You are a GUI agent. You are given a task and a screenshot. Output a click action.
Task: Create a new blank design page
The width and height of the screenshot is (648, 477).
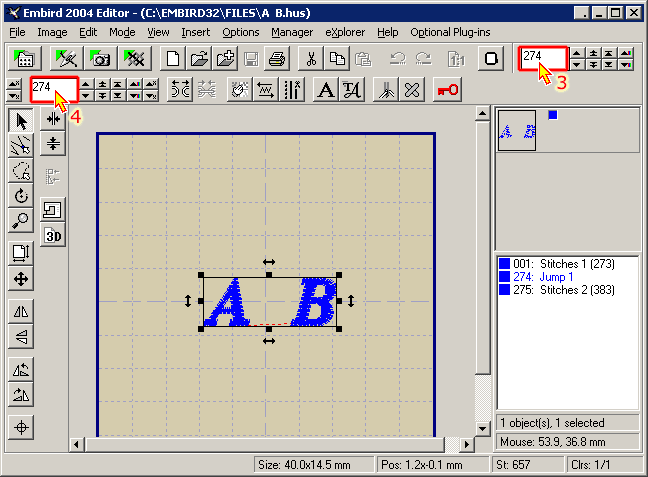[173, 58]
